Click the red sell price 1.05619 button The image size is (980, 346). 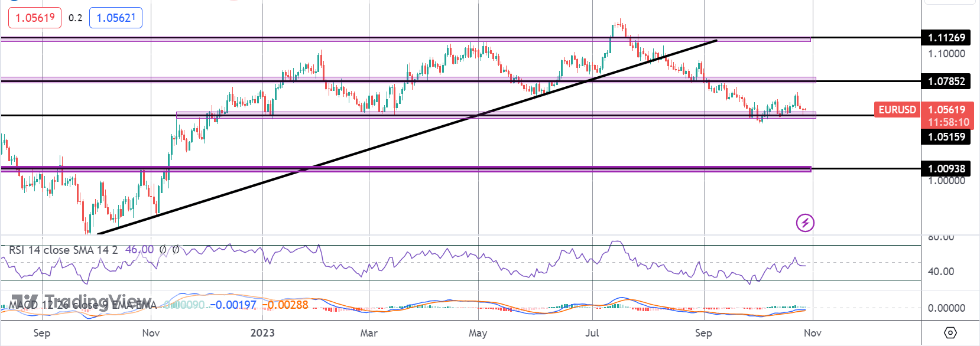[x=35, y=18]
